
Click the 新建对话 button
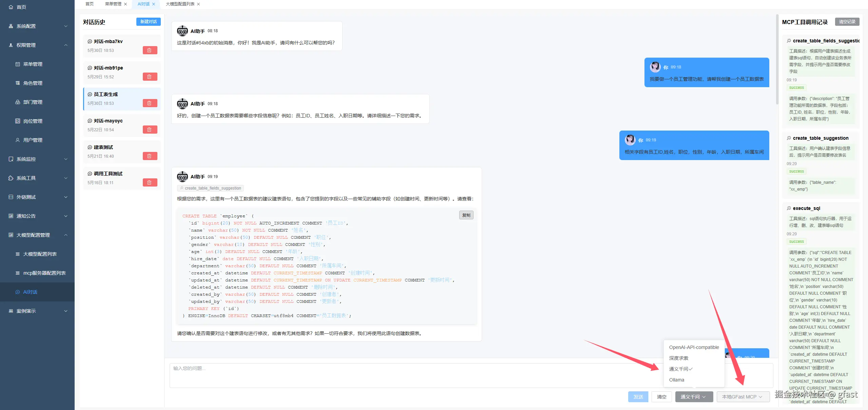[148, 22]
